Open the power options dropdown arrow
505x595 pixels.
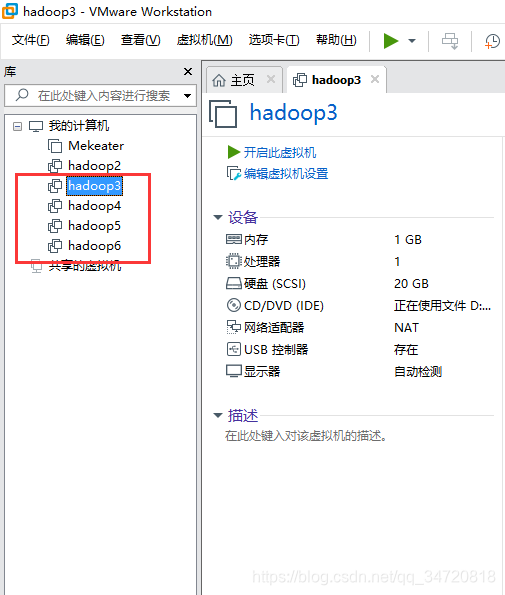[412, 41]
